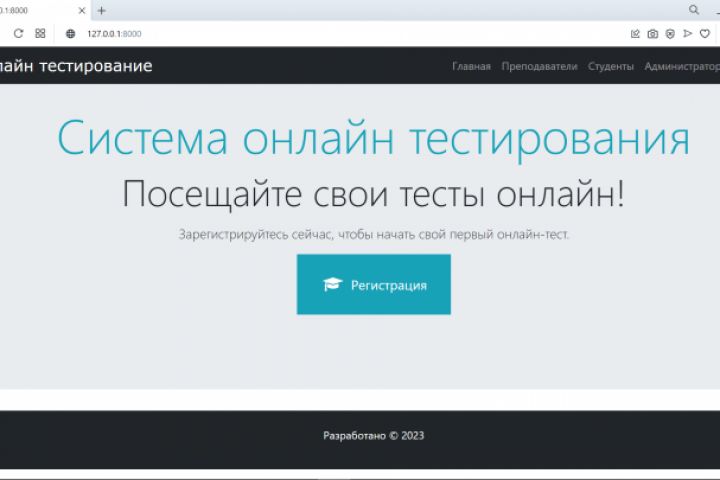Go to Преподаватели in the navbar
This screenshot has width=720, height=480.
(x=540, y=66)
